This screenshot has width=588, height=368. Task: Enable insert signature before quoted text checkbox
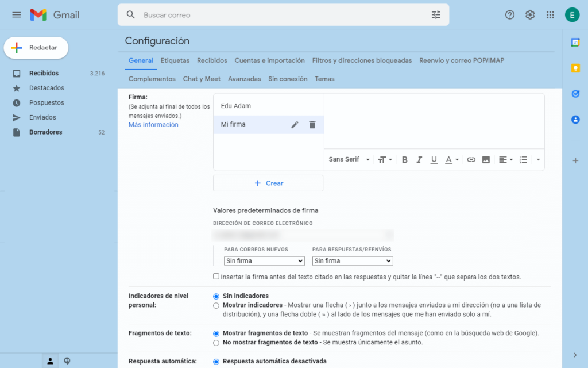pyautogui.click(x=216, y=277)
